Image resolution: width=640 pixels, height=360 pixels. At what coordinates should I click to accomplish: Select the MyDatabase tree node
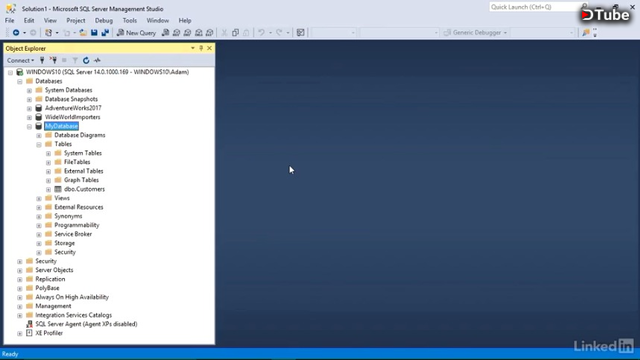(x=62, y=126)
